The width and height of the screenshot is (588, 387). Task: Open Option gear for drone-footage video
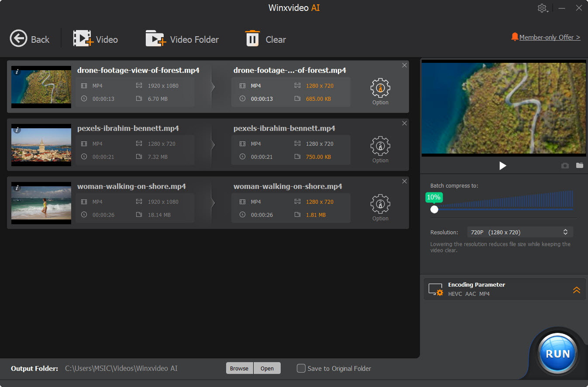[380, 88]
